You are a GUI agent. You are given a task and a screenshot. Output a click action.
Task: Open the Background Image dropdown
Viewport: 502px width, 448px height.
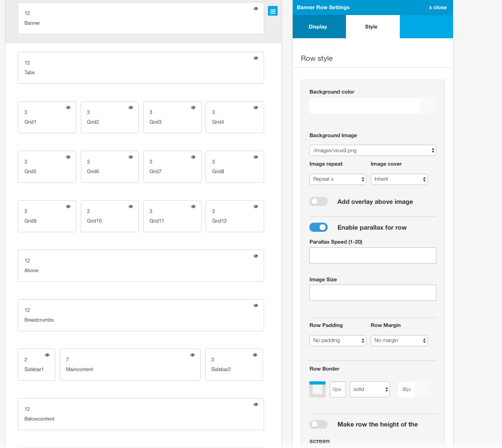coord(373,151)
